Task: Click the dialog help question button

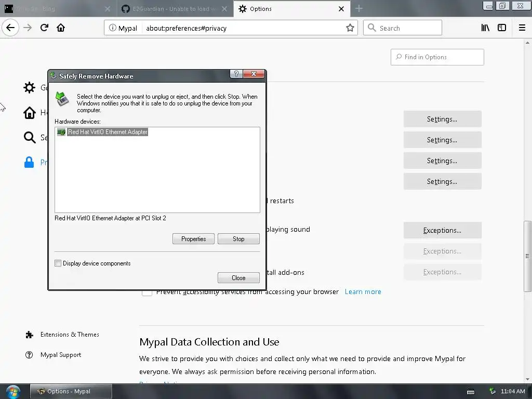Action: [236, 74]
